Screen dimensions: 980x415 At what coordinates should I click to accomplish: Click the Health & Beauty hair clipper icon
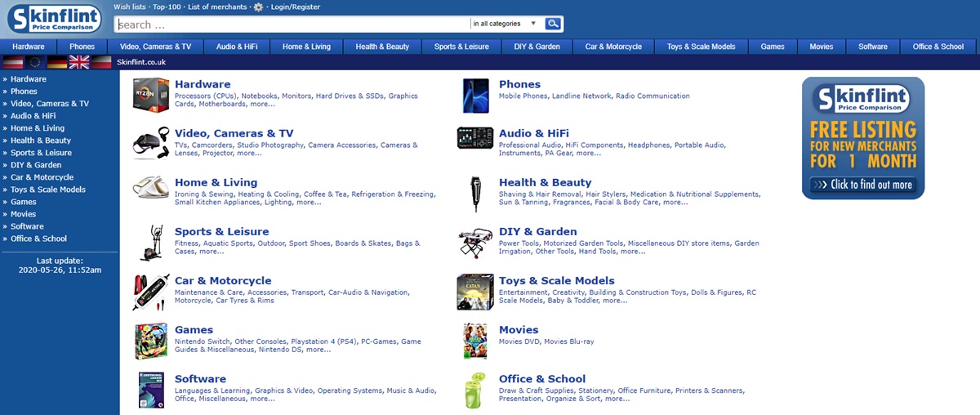click(x=474, y=193)
